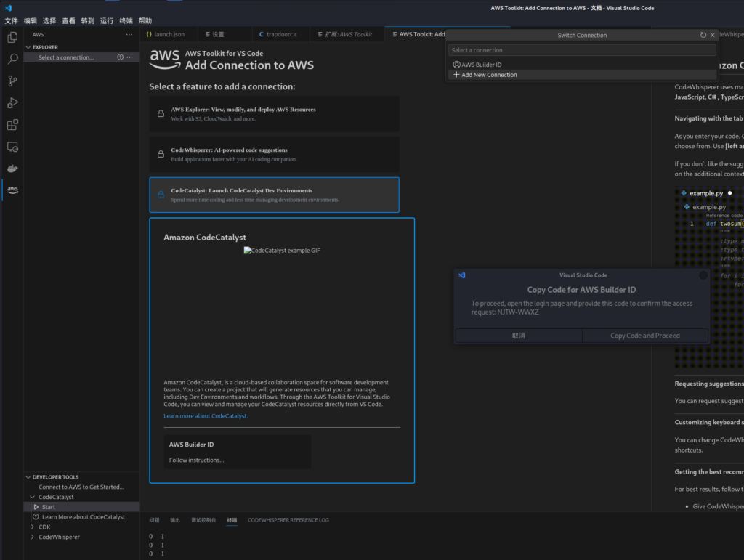The height and width of the screenshot is (560, 744).
Task: Click the example.py tab in preview image
Action: pyautogui.click(x=705, y=193)
